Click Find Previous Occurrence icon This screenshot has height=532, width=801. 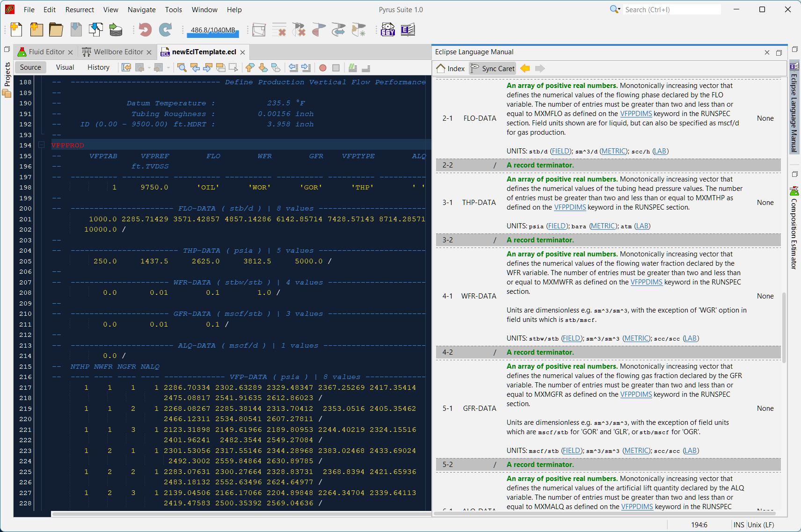point(195,68)
